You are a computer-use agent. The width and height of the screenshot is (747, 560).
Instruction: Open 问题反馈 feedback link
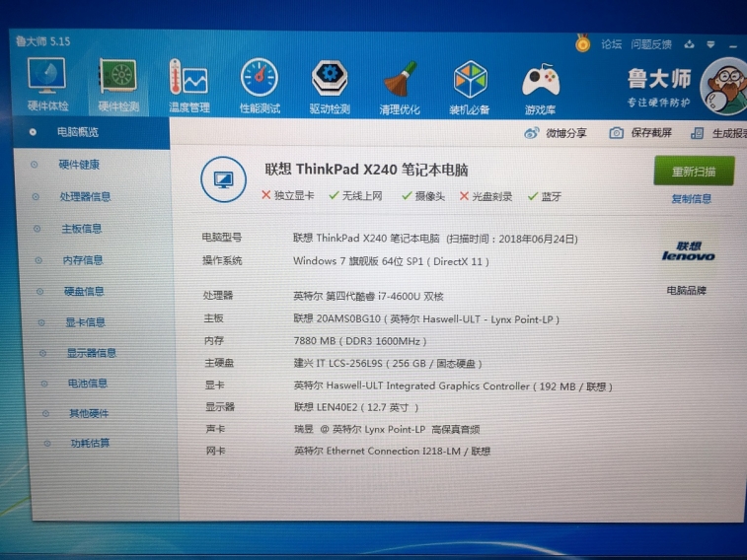pos(651,44)
